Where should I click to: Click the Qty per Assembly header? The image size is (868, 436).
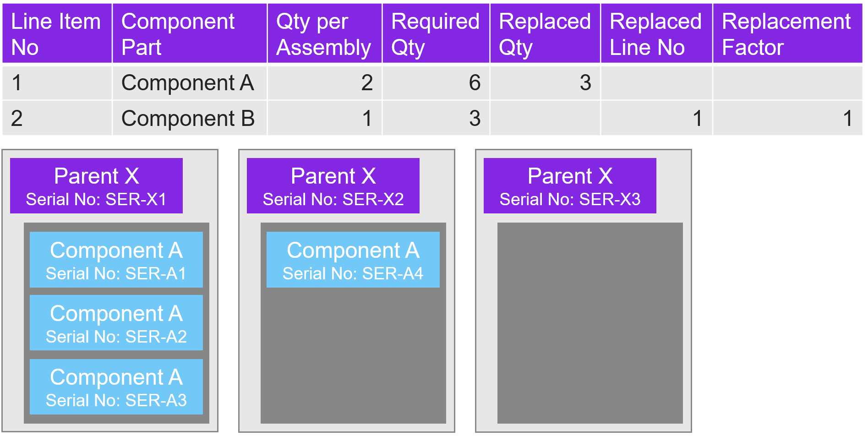(324, 33)
